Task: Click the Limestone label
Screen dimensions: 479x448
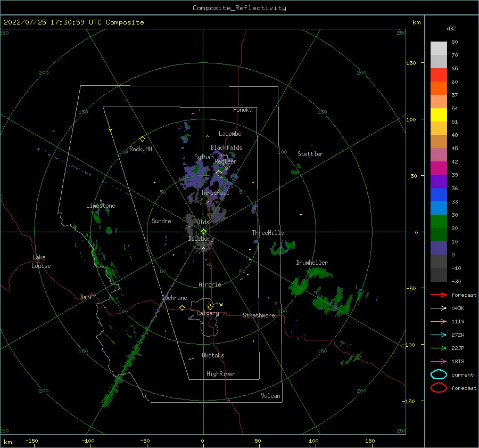Action: [101, 206]
